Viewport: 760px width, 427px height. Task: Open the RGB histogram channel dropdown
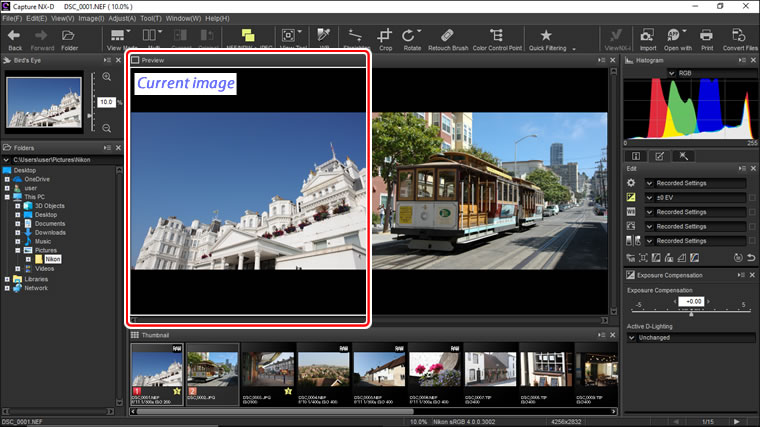(712, 73)
